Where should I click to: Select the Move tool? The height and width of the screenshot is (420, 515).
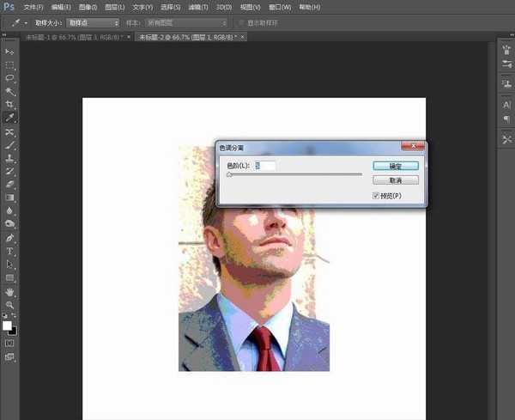coord(10,52)
